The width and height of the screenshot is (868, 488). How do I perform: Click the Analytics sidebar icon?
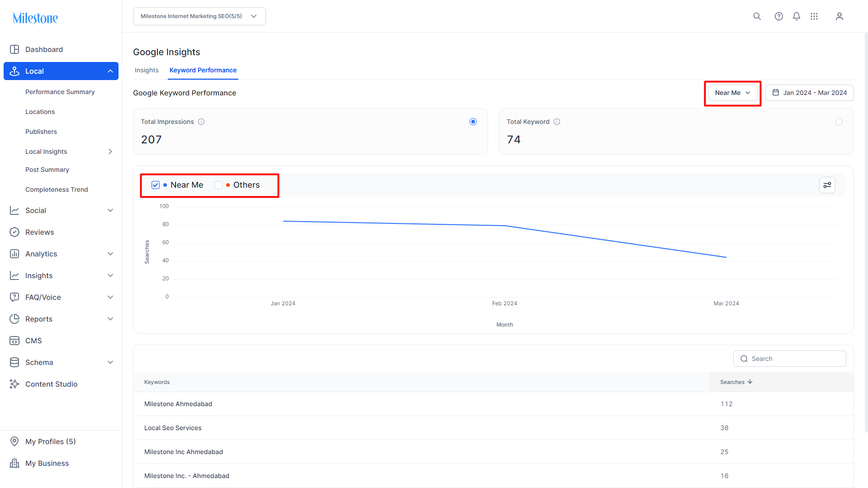(x=14, y=254)
